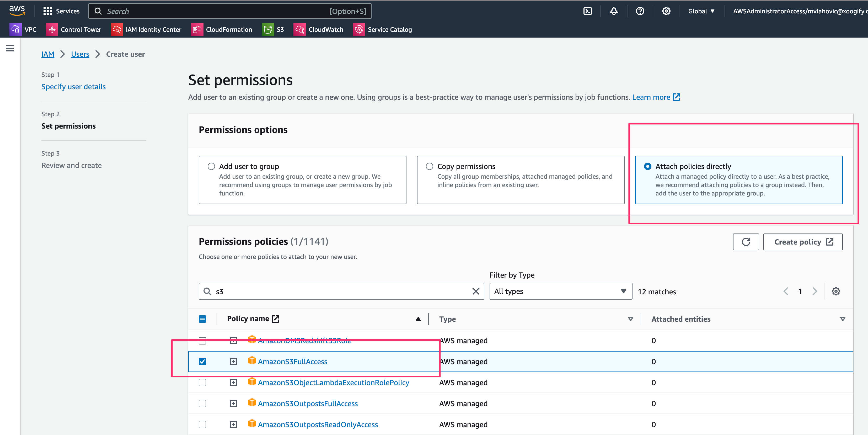Open the notifications bell

click(614, 11)
